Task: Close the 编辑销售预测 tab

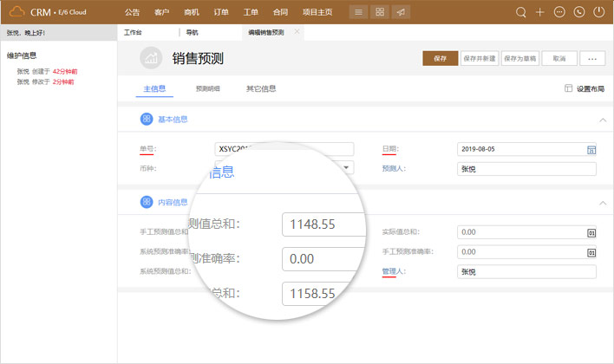Action: tap(297, 31)
